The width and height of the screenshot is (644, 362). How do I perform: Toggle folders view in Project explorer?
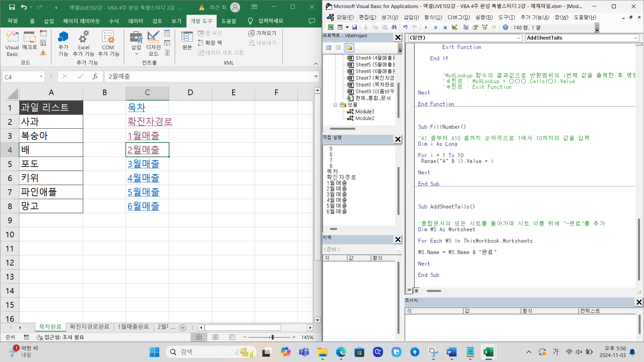[x=349, y=48]
